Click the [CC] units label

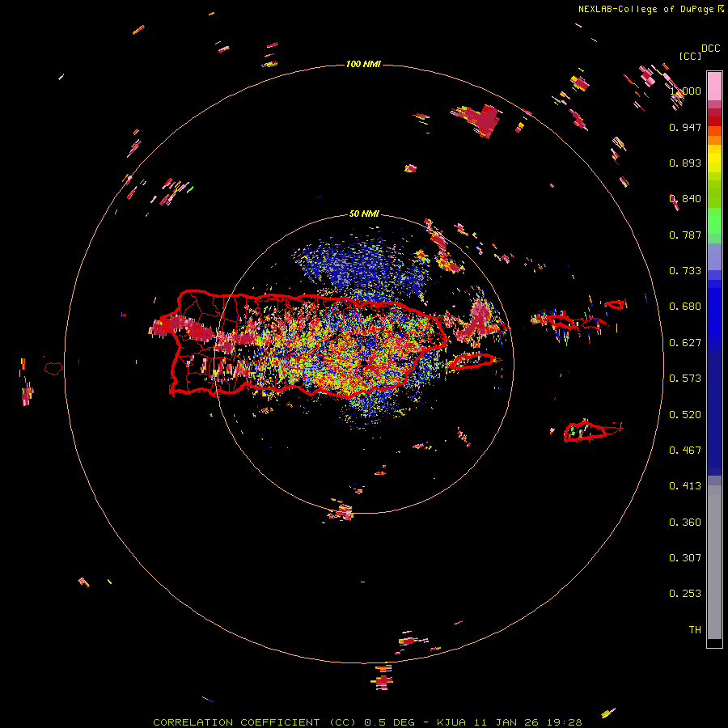click(690, 56)
